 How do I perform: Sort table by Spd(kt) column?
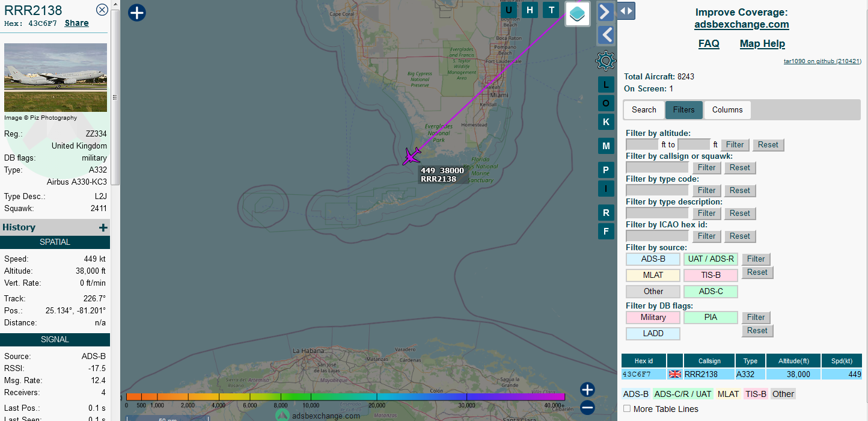[842, 361]
